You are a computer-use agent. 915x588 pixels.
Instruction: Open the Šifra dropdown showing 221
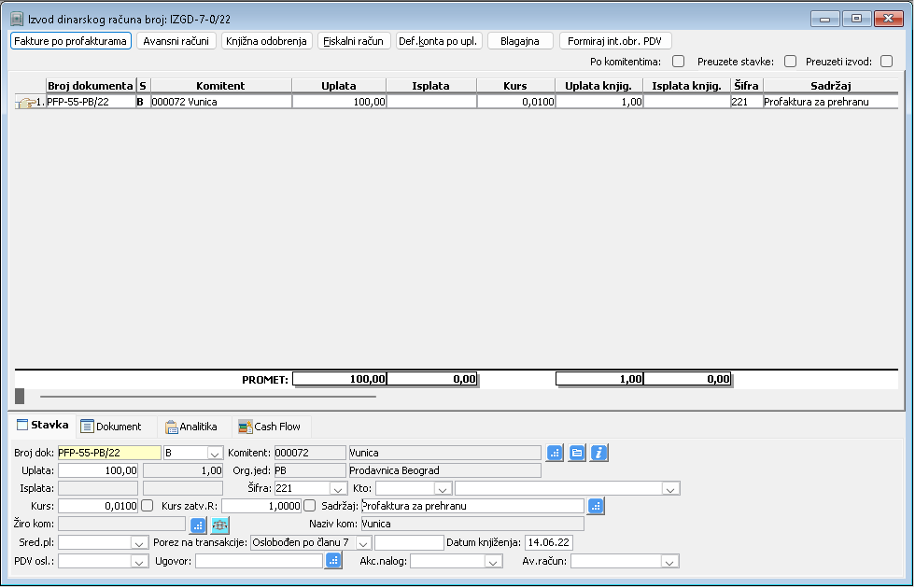coord(338,489)
